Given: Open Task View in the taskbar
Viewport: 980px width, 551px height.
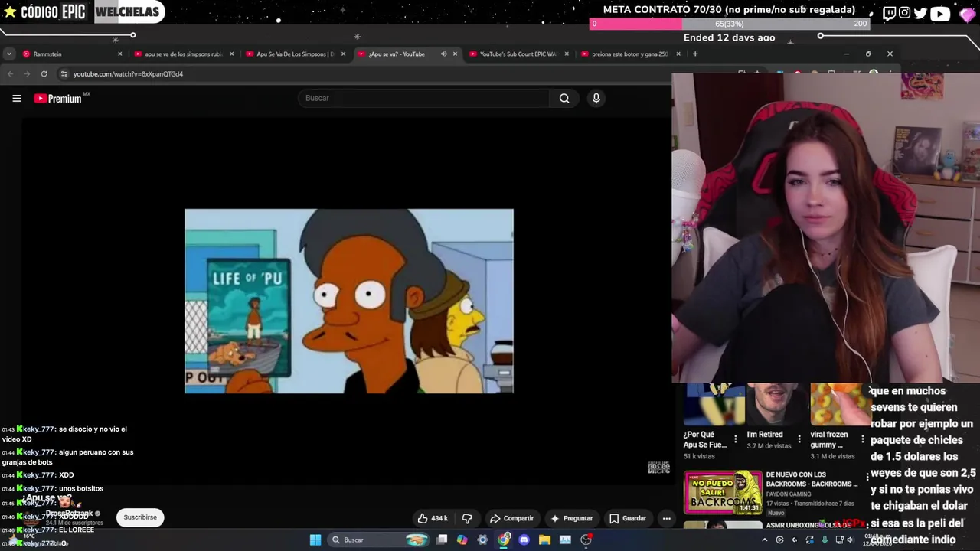Looking at the screenshot, I should coord(442,540).
